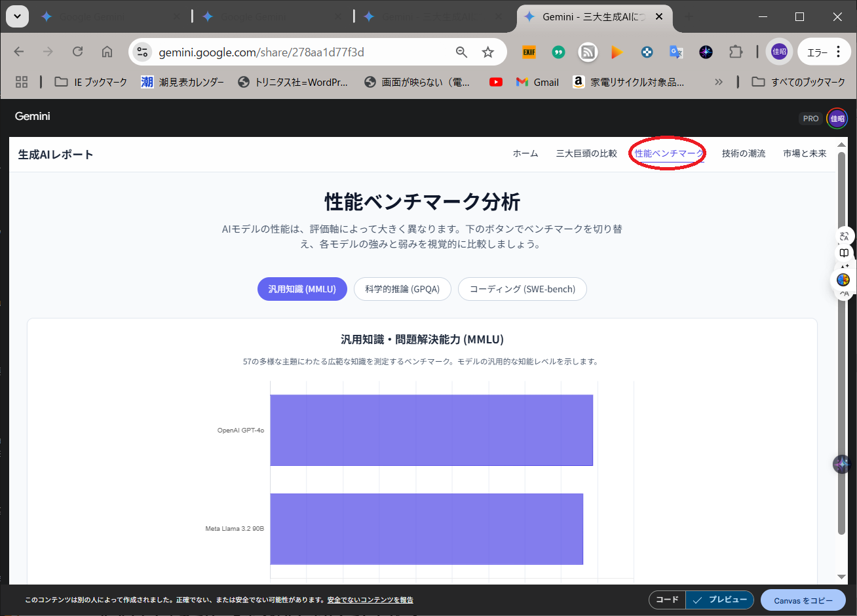Viewport: 857px width, 616px height.
Task: Select 性能ベンチマーク nav item
Action: 669,153
